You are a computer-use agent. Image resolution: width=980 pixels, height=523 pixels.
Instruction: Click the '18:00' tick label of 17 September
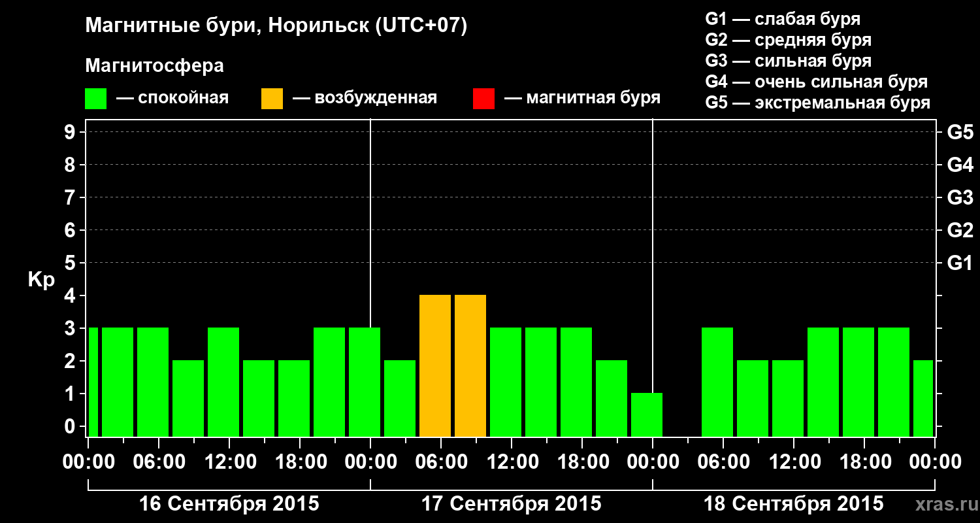[582, 462]
